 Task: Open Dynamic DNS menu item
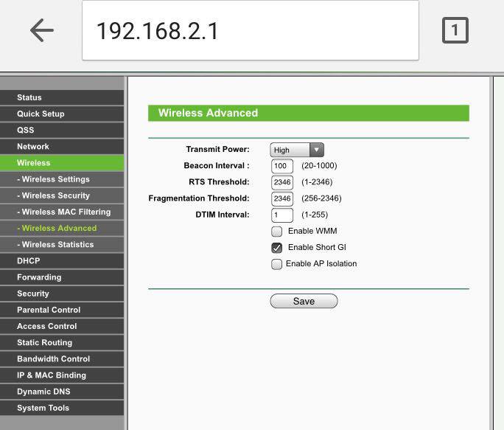62,392
